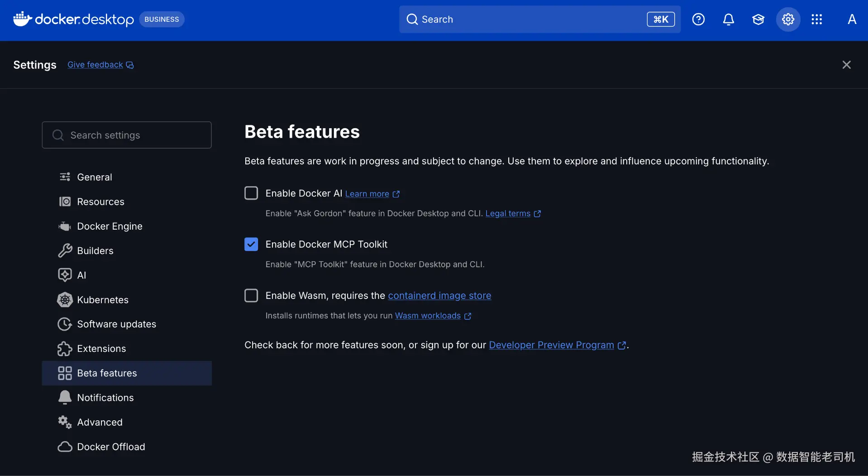This screenshot has width=868, height=476.
Task: Click the General sliders icon
Action: click(x=65, y=177)
